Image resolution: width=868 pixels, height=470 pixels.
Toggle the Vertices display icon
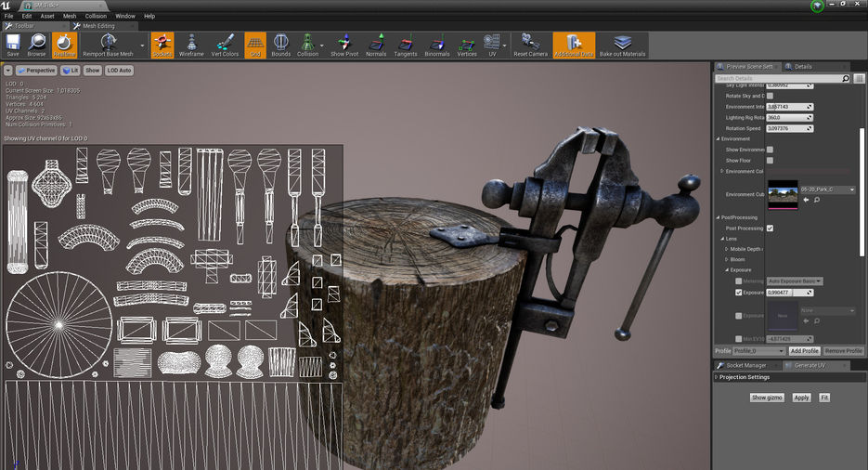(x=467, y=46)
